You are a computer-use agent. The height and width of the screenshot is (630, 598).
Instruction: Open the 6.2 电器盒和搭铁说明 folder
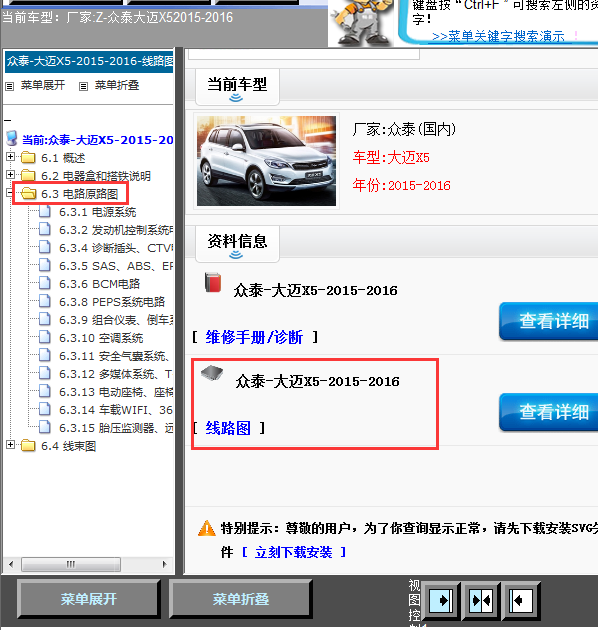(x=96, y=176)
